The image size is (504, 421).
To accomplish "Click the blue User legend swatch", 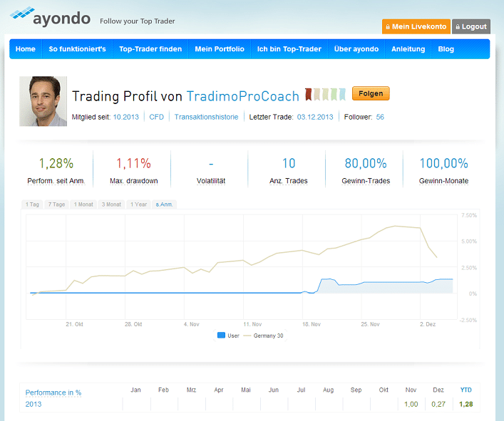I will pos(220,336).
